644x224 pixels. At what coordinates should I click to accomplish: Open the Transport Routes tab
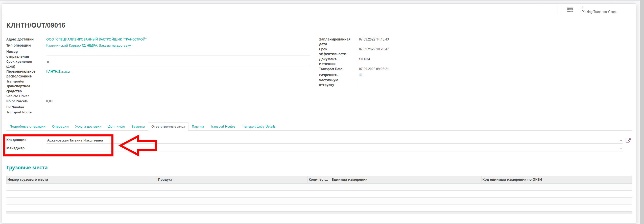pos(223,127)
